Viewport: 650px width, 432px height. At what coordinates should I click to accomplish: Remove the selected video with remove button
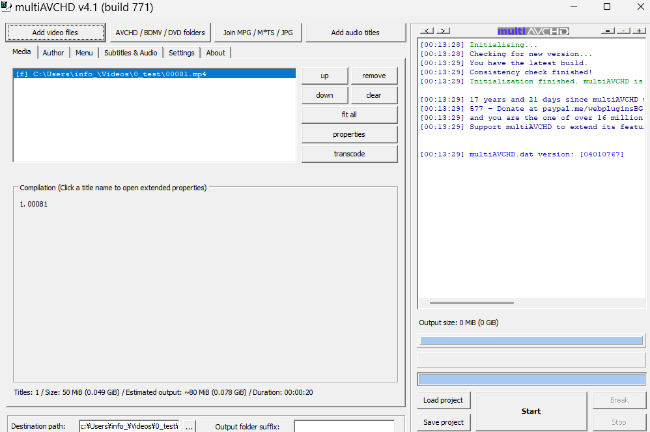[x=373, y=76]
